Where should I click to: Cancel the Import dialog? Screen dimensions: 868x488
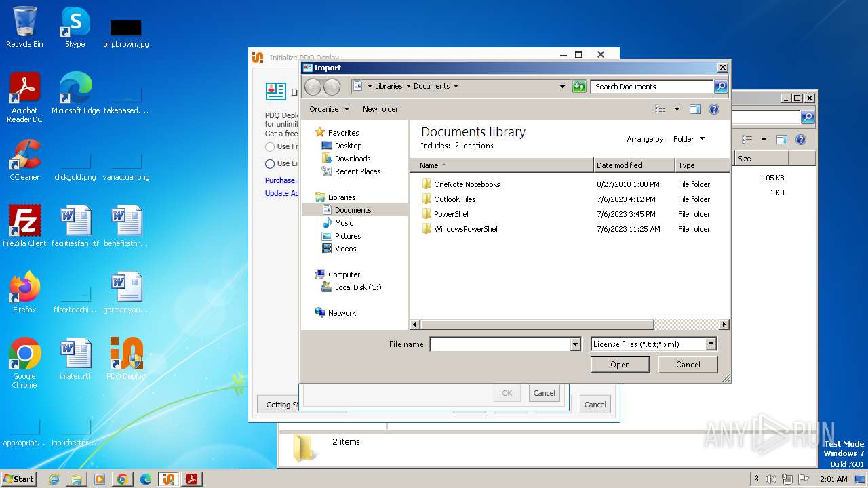[688, 365]
